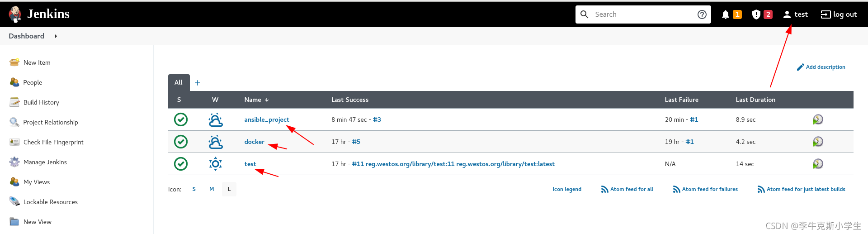
Task: Select small icon size S
Action: 194,189
